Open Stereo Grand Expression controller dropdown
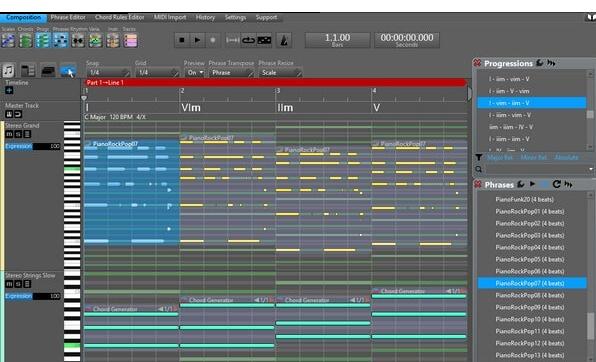Image resolution: width=596 pixels, height=362 pixels. [19, 146]
